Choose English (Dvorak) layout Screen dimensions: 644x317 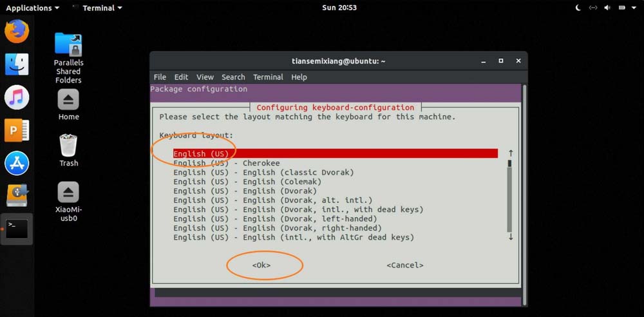245,191
